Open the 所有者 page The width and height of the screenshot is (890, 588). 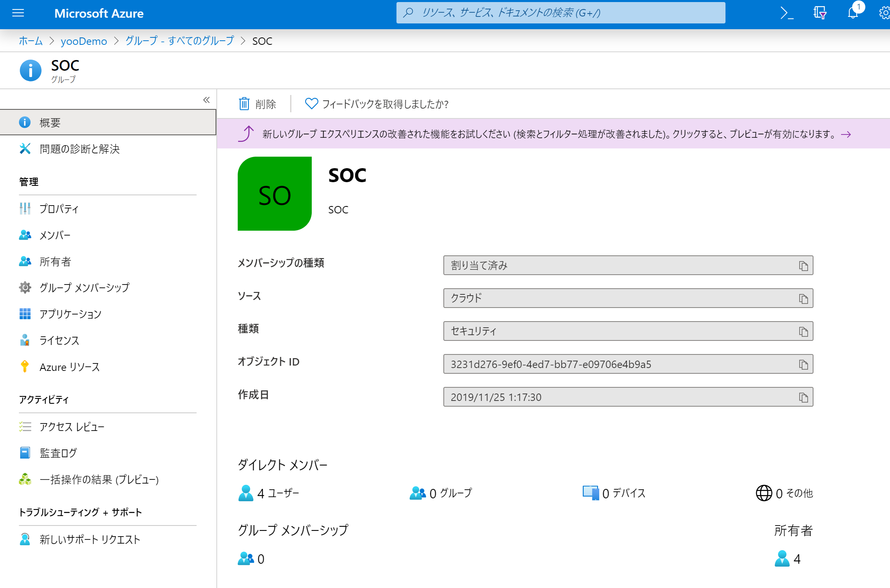click(x=55, y=262)
